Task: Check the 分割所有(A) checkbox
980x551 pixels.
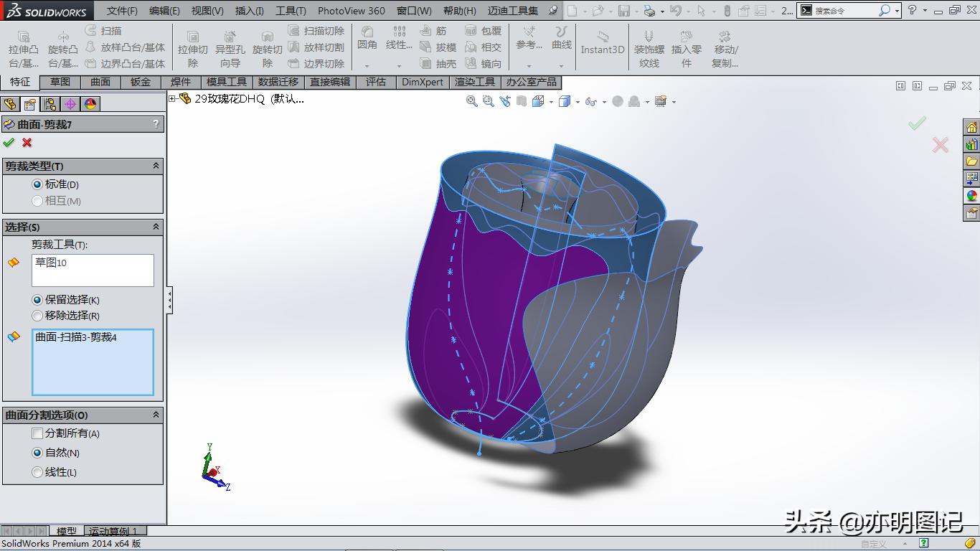Action: click(37, 433)
